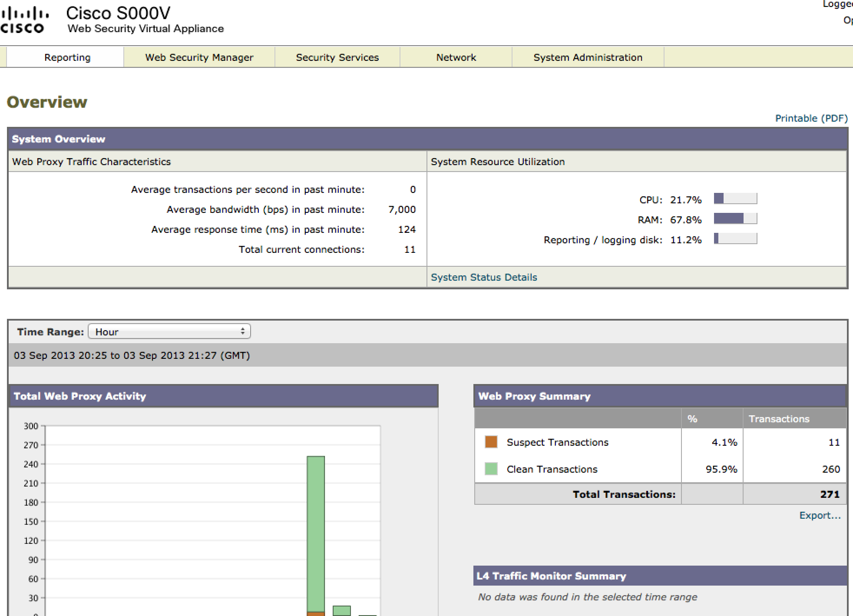The height and width of the screenshot is (616, 853).
Task: Open System Status Details
Action: tap(484, 277)
